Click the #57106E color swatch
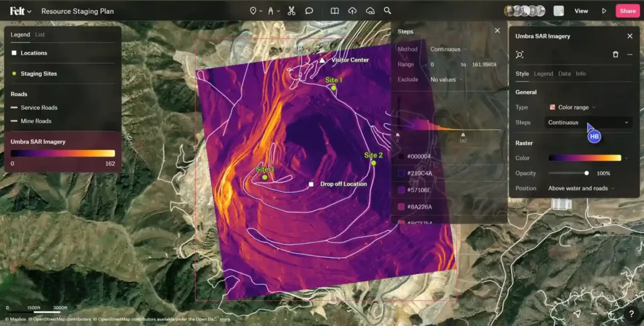Screen dimensions: 644x326 click(x=401, y=190)
